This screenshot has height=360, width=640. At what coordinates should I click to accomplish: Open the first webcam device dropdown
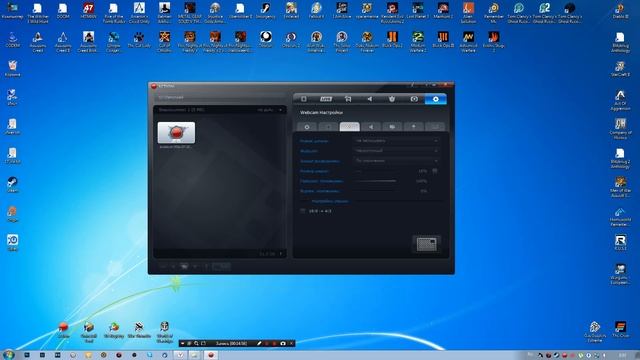(x=396, y=141)
